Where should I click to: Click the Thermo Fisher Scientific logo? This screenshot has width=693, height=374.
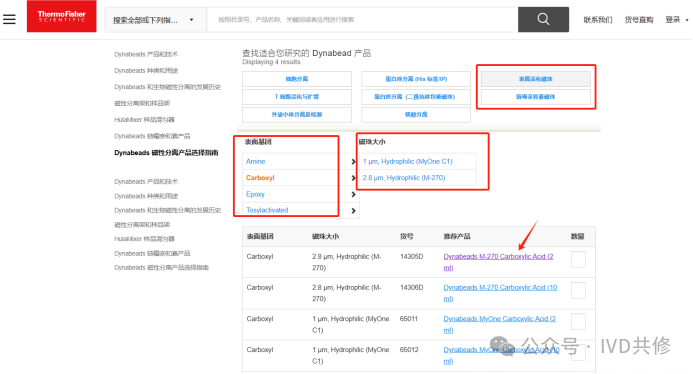pos(61,16)
